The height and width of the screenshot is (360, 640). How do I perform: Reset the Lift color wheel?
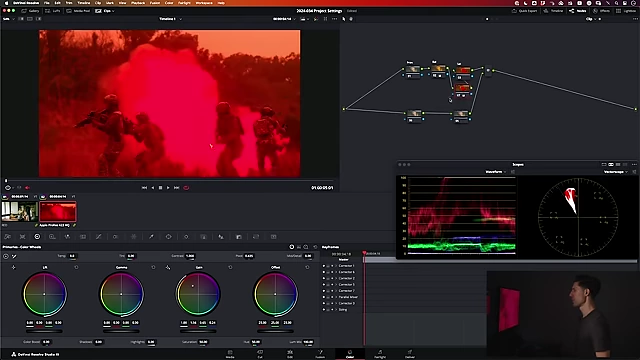[x=76, y=267]
